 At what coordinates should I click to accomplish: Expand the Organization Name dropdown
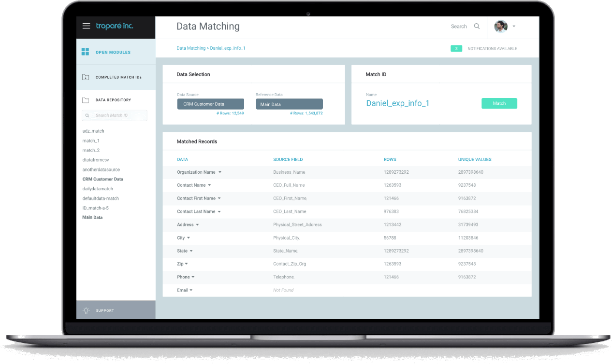[220, 172]
